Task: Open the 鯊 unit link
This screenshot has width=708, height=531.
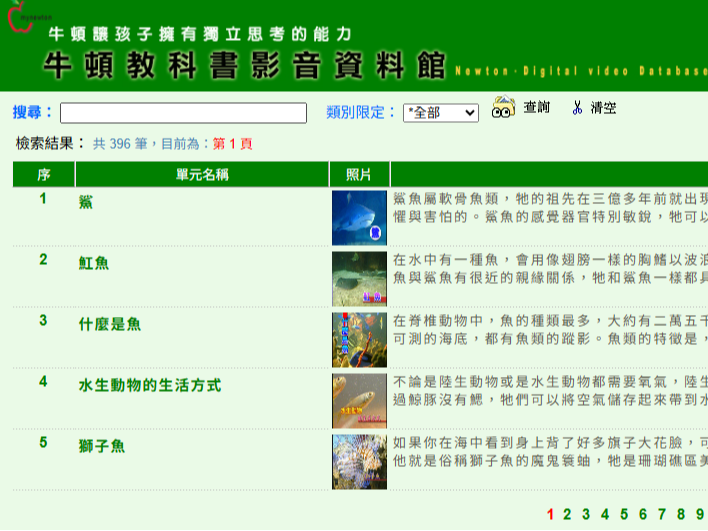Action: (x=86, y=202)
